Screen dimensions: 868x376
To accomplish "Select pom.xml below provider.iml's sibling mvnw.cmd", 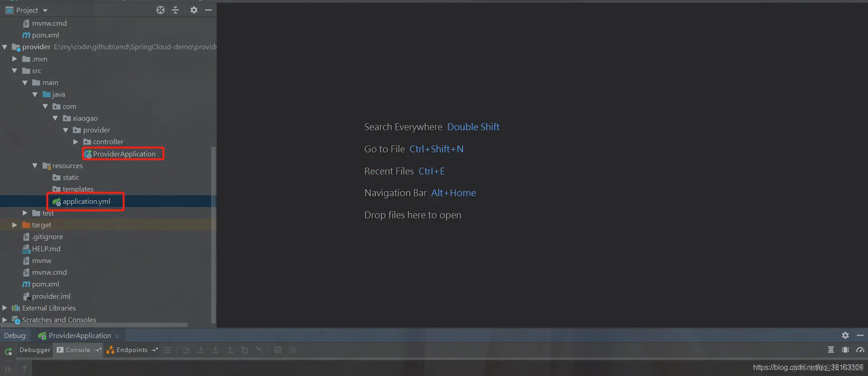I will click(45, 284).
